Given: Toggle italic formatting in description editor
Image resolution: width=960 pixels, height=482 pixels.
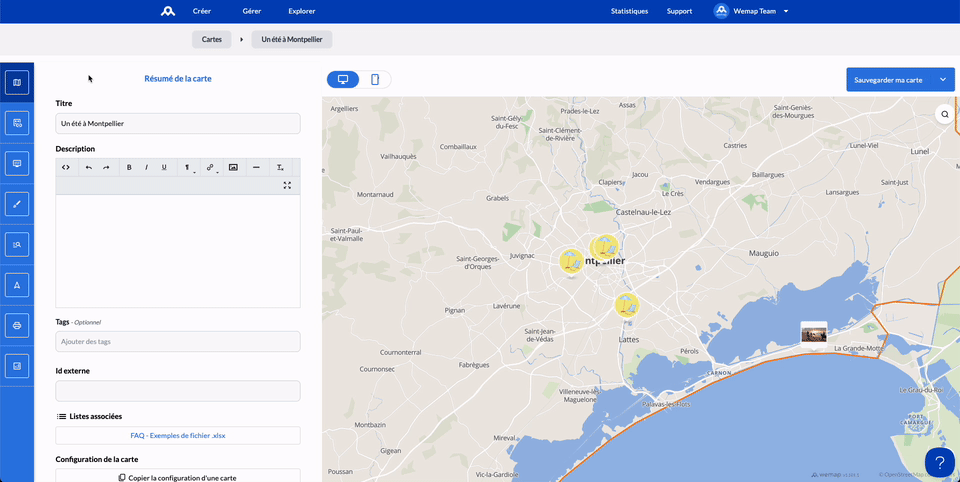Looking at the screenshot, I should coord(146,167).
